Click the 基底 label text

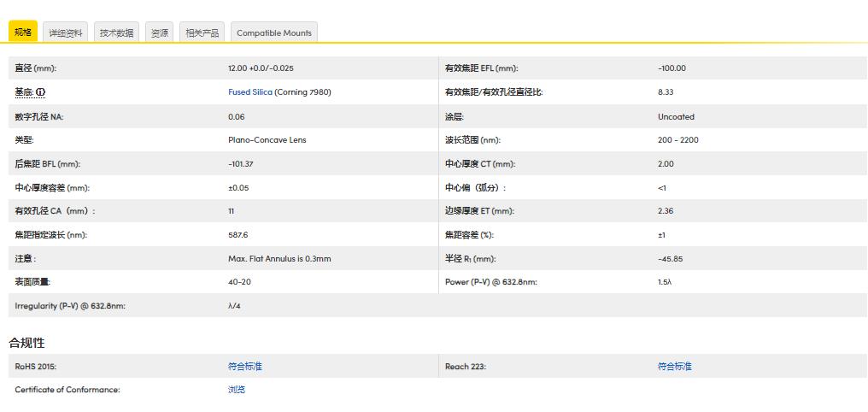(24, 92)
